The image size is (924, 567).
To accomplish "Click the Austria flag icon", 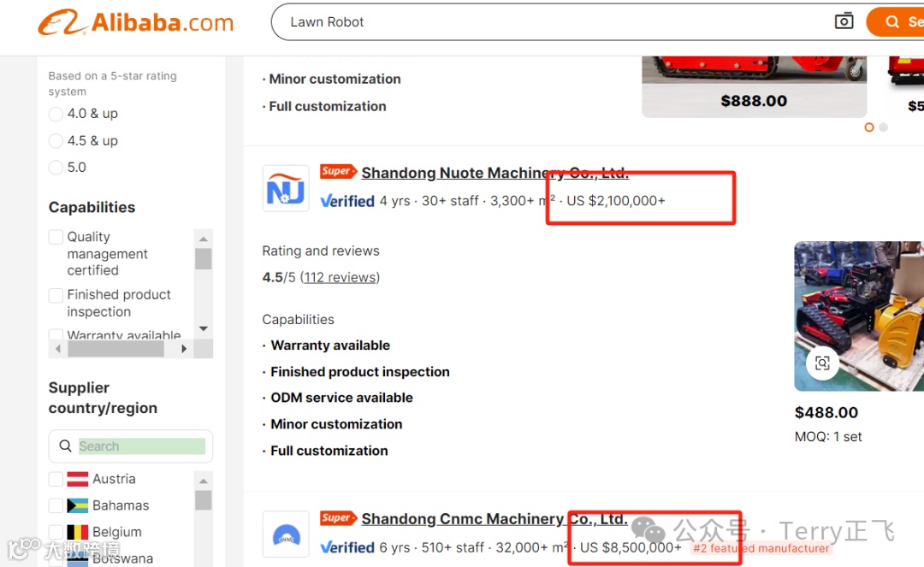I will (77, 479).
